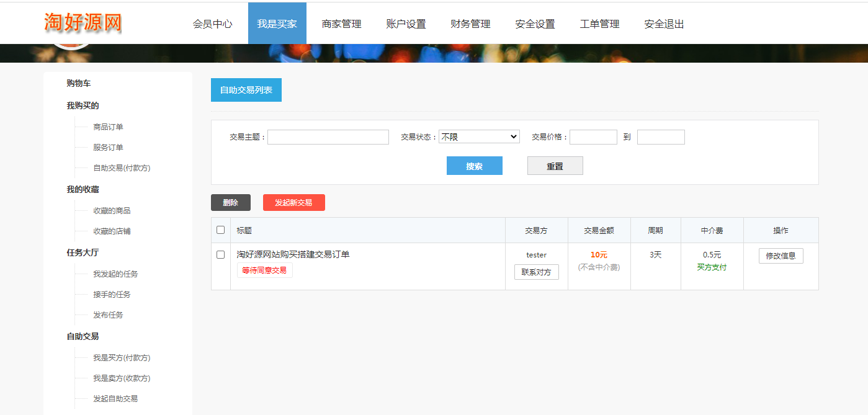Open the 交易状态 dropdown
The height and width of the screenshot is (415, 868).
pos(479,137)
